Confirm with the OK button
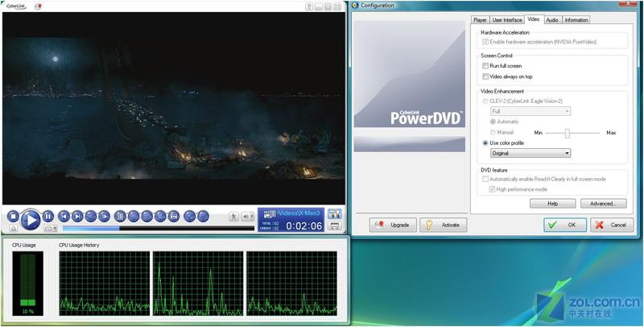The image size is (644, 327). (x=565, y=226)
